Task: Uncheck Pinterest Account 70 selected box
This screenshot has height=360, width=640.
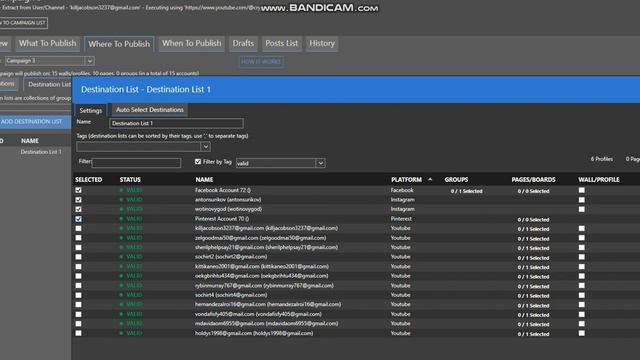Action: (x=78, y=219)
